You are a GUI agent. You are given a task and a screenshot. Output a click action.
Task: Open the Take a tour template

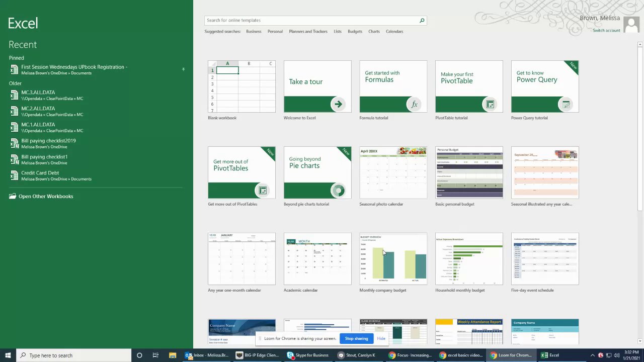[x=317, y=86]
